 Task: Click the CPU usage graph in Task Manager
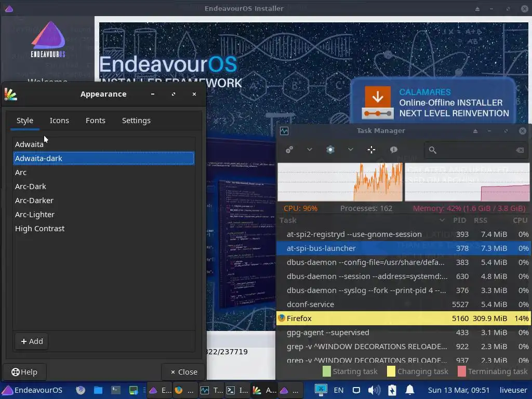(340, 182)
